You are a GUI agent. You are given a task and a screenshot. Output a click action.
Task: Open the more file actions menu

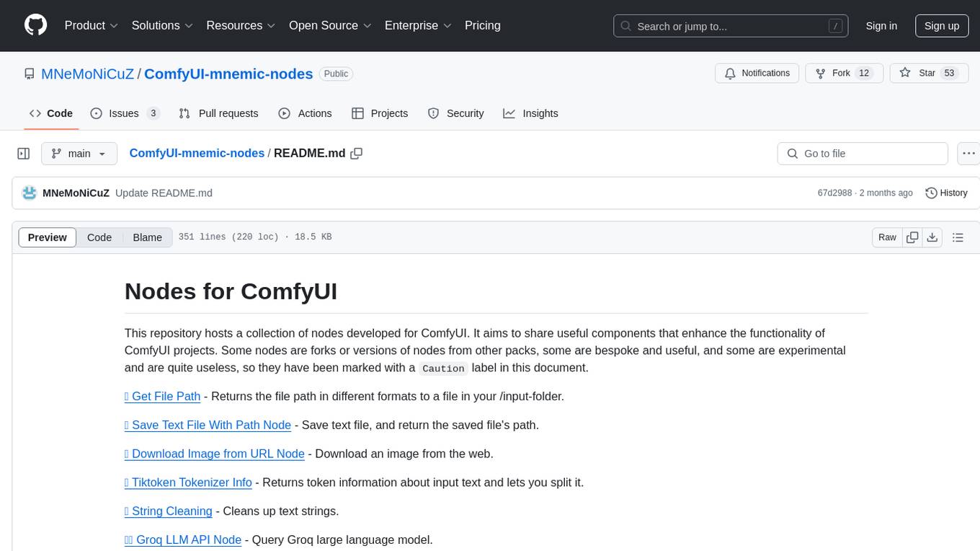pos(968,154)
